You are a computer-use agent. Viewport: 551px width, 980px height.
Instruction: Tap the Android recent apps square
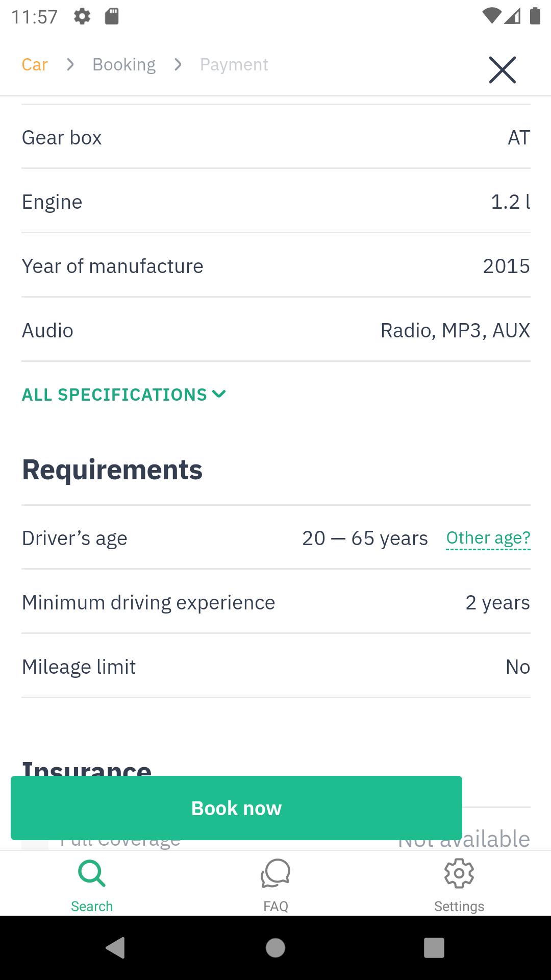[434, 948]
